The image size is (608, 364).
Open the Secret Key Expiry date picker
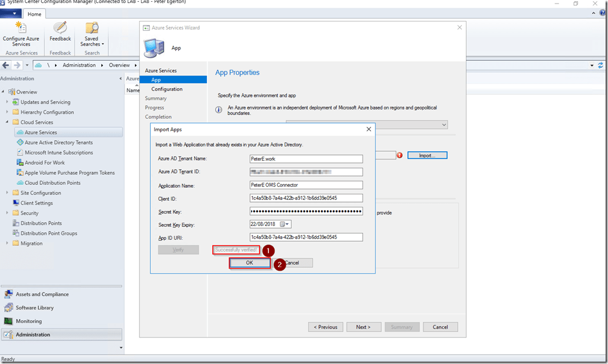pos(287,224)
